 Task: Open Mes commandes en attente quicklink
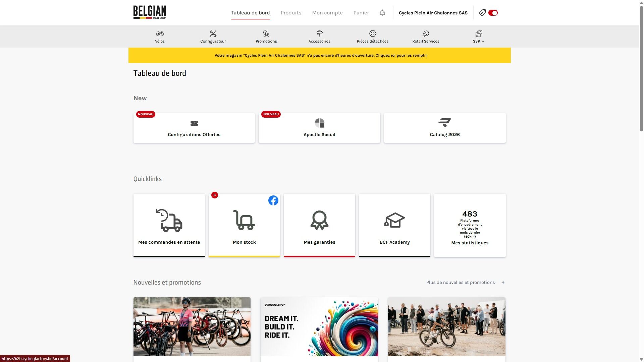click(x=169, y=225)
